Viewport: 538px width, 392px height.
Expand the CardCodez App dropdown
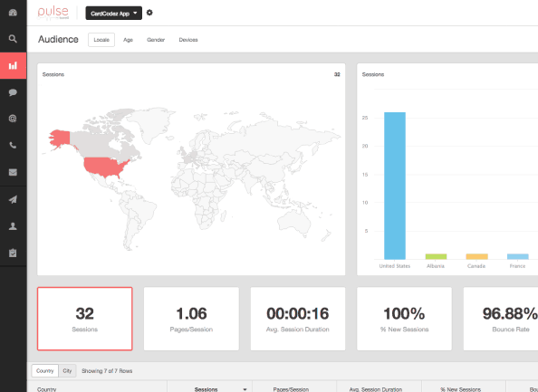(113, 13)
